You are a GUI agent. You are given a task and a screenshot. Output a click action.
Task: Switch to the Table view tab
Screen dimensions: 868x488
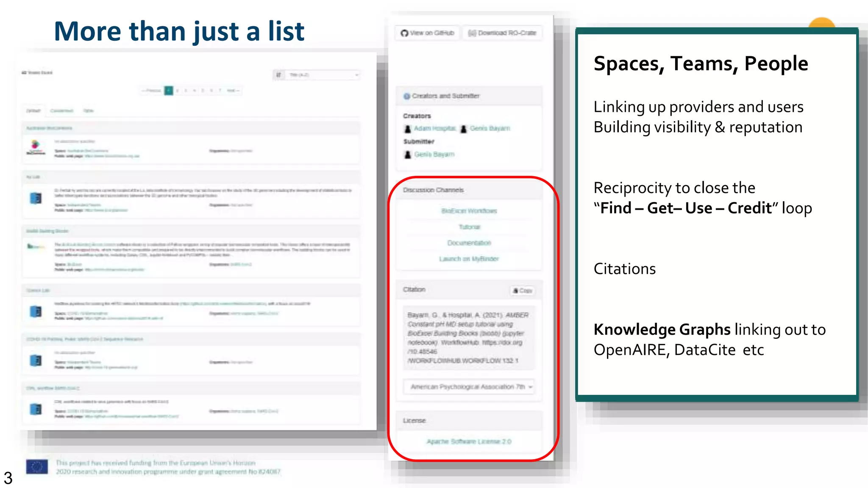coord(88,111)
